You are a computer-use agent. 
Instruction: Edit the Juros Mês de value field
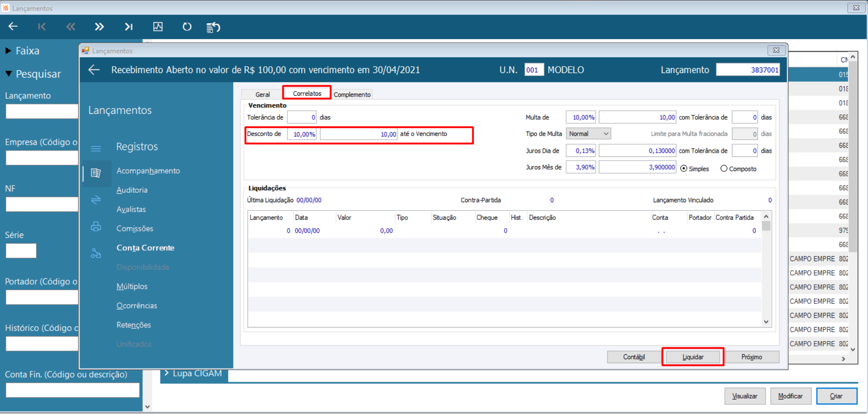point(637,167)
